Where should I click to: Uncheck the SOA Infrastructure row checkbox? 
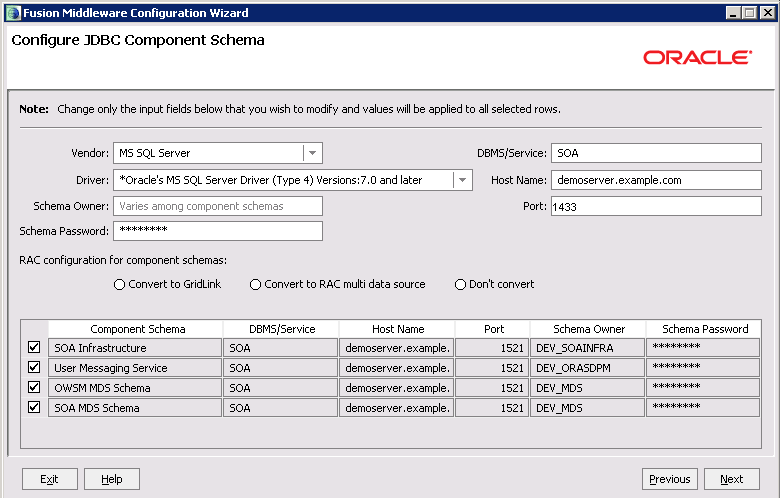34,347
